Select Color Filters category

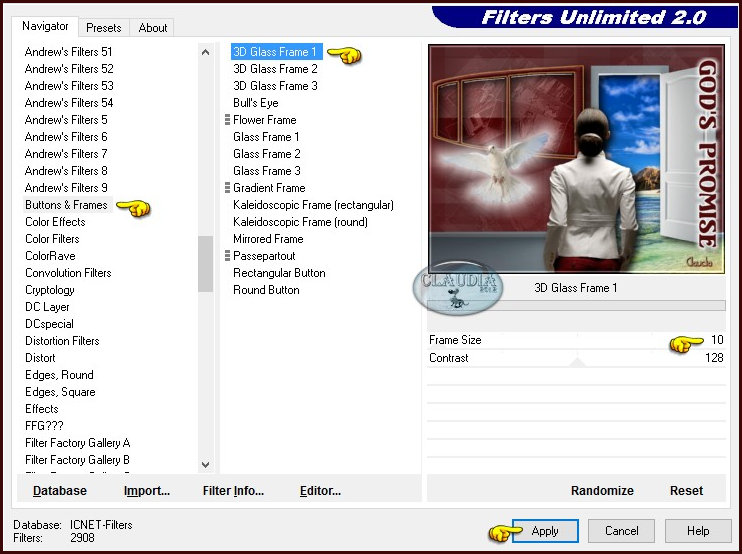52,239
